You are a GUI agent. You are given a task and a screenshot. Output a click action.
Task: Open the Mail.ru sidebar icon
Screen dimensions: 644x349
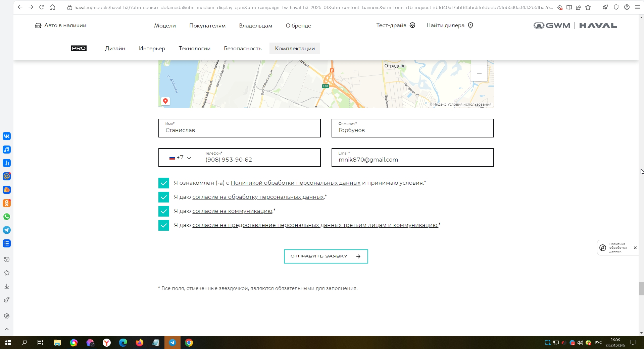[7, 176]
